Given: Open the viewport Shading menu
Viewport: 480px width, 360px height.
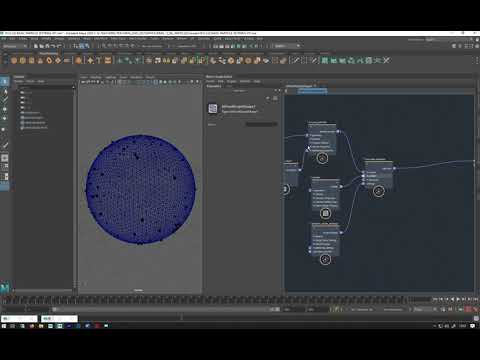Looking at the screenshot, I should click(96, 77).
